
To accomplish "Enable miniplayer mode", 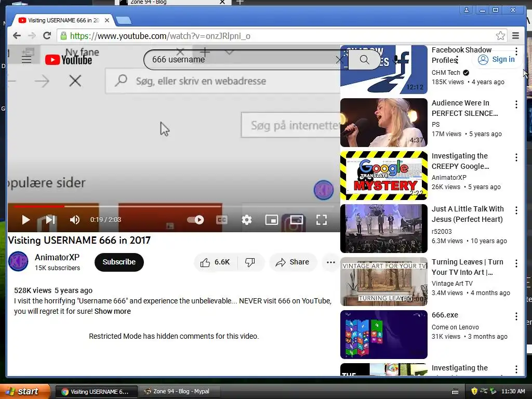I will coord(271,220).
